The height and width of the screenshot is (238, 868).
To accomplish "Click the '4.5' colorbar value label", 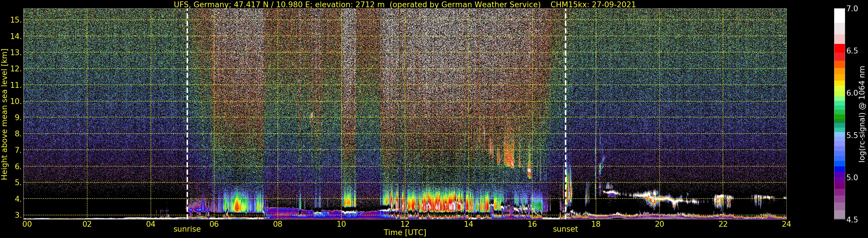I will tap(852, 220).
